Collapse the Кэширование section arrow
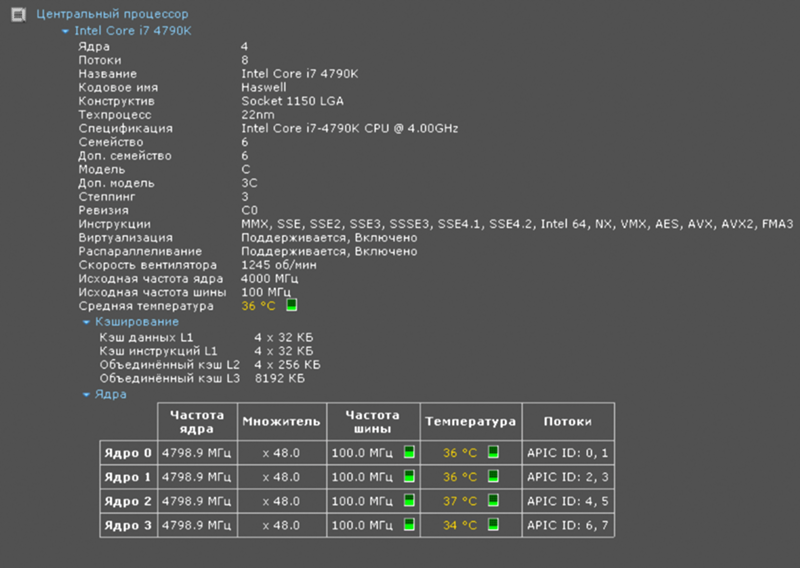The image size is (800, 568). click(x=86, y=322)
